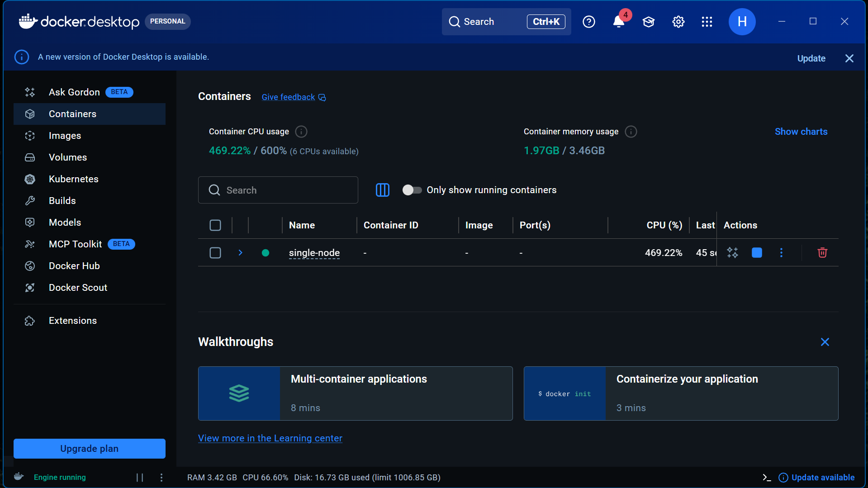Go to Images in sidebar
The width and height of the screenshot is (868, 488).
pos(65,136)
